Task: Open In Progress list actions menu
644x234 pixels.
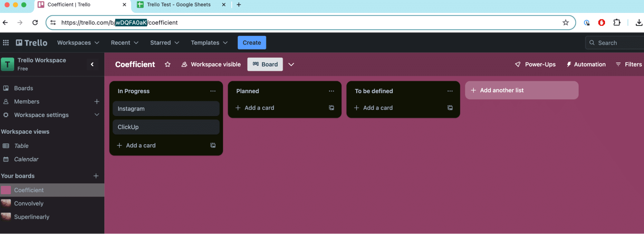Action: (213, 91)
